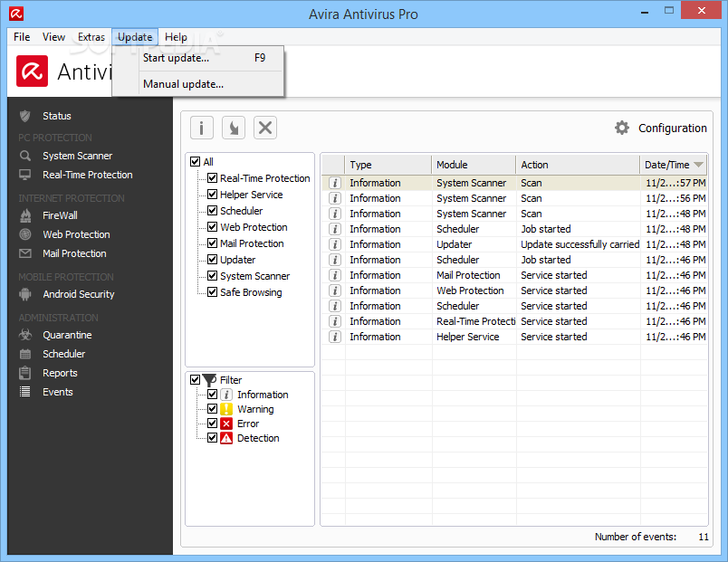
Task: Click the delete events X toolbar icon
Action: click(x=265, y=128)
